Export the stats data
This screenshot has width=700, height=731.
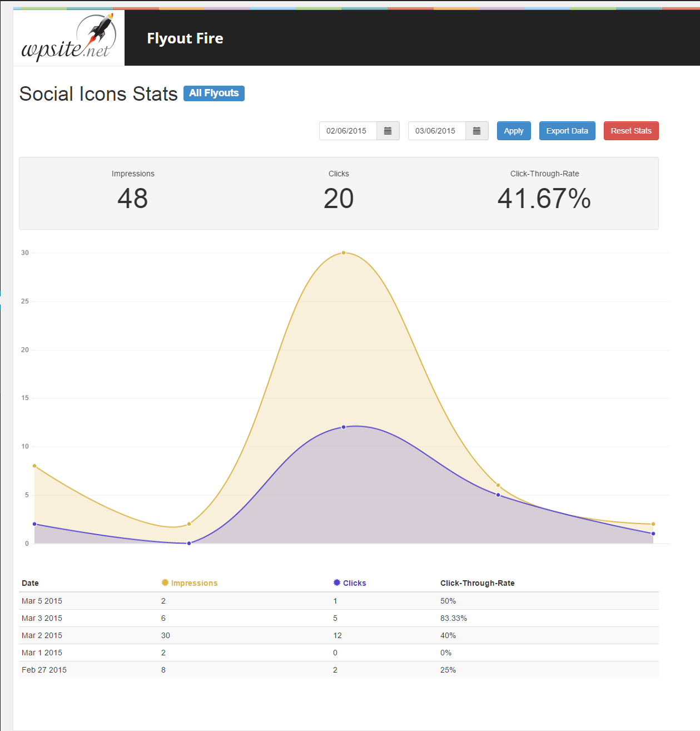point(567,131)
